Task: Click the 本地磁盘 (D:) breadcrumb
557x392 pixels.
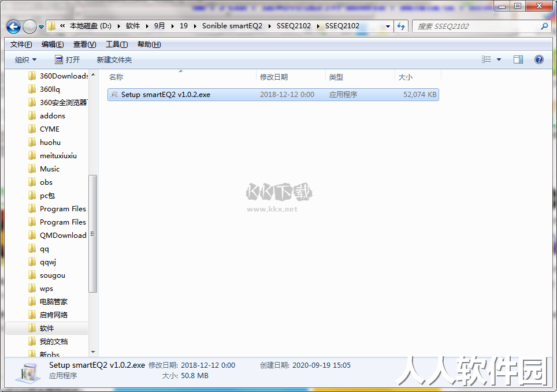Action: click(x=91, y=26)
